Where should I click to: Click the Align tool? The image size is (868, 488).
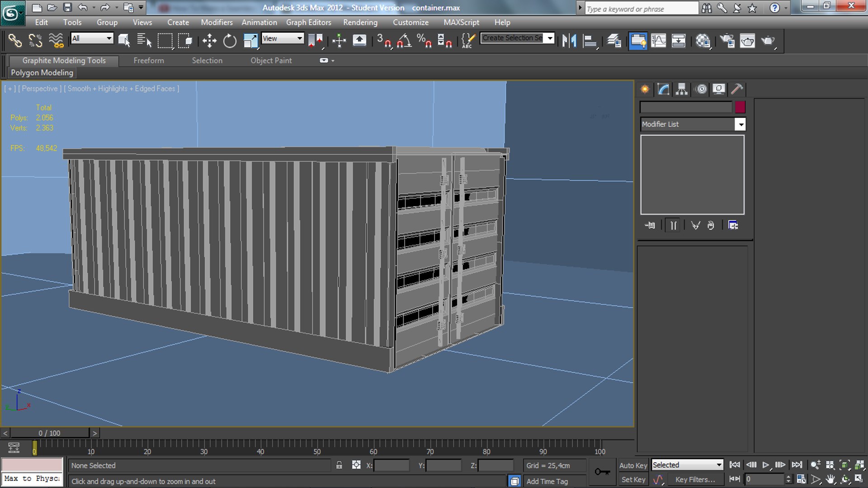click(x=590, y=41)
